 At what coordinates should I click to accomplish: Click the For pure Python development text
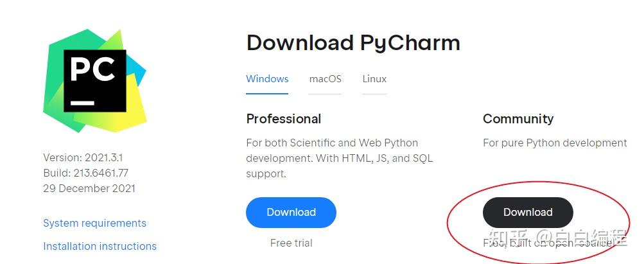(x=555, y=143)
